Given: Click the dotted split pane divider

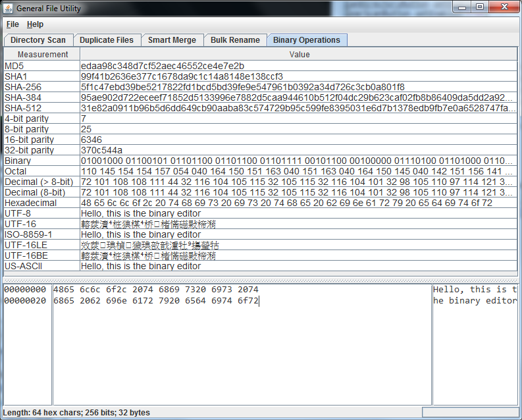Looking at the screenshot, I should 261,279.
